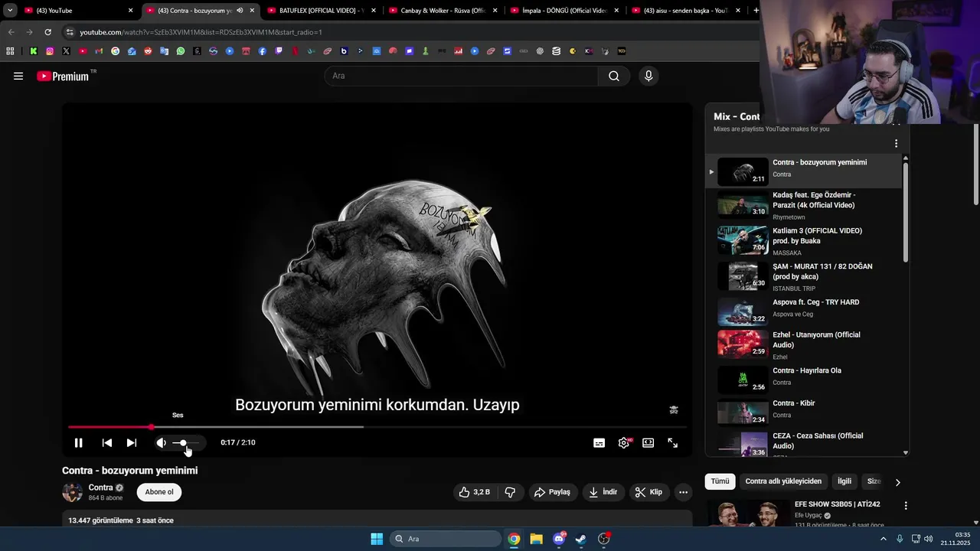Mute the Contra tab via its speaker icon
This screenshot has height=551, width=980.
click(240, 11)
